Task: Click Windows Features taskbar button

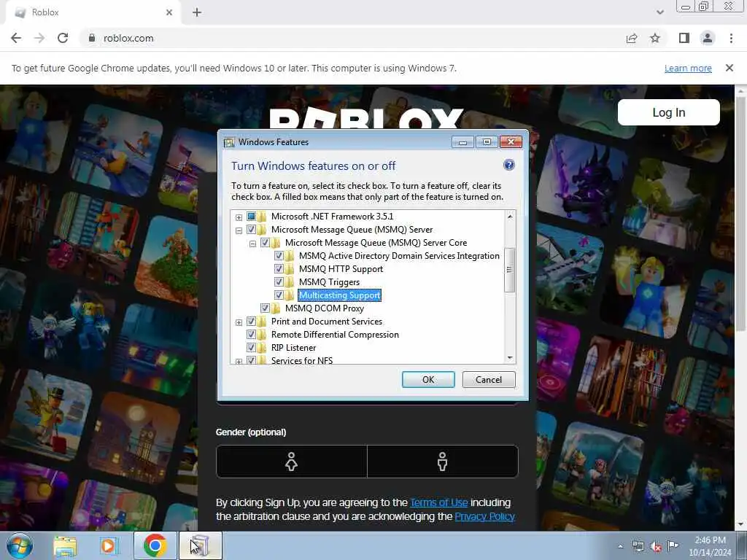Action: click(x=201, y=545)
